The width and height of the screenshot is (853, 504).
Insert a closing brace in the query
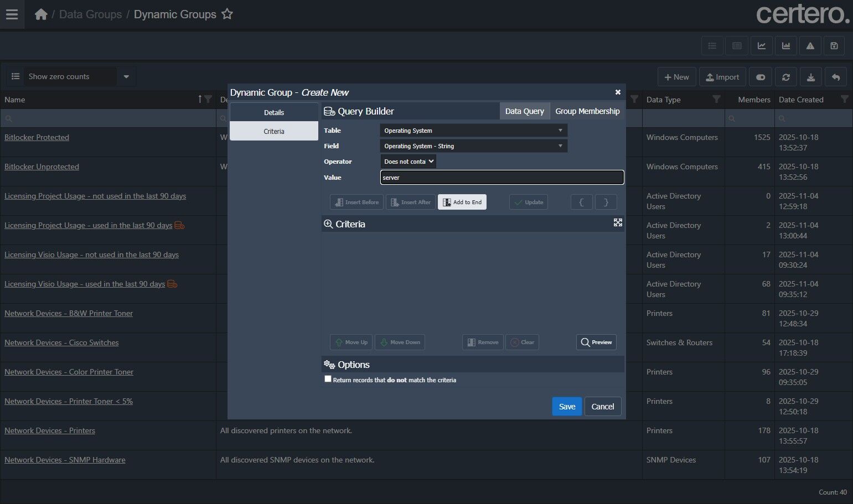(x=606, y=202)
